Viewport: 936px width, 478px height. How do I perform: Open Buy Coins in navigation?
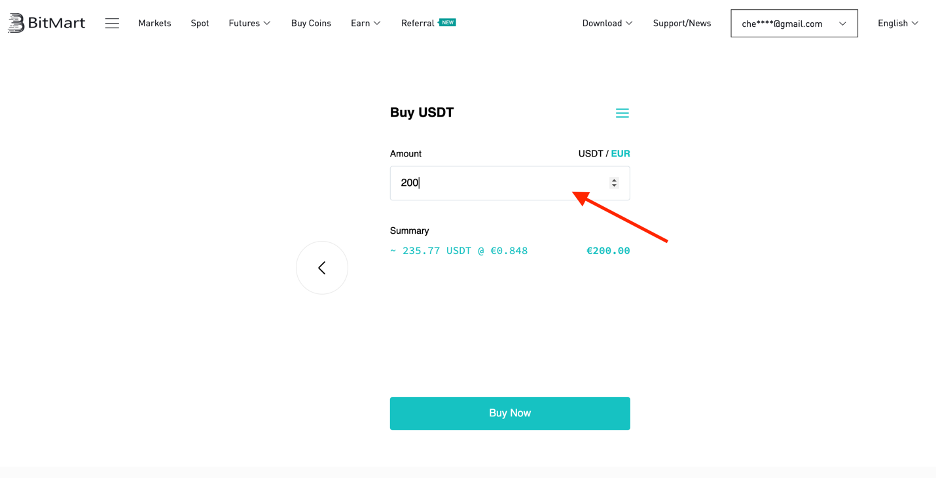[311, 23]
